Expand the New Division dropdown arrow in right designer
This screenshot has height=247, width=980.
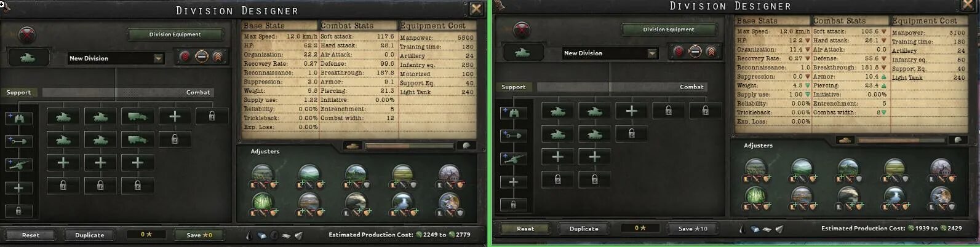(x=652, y=53)
